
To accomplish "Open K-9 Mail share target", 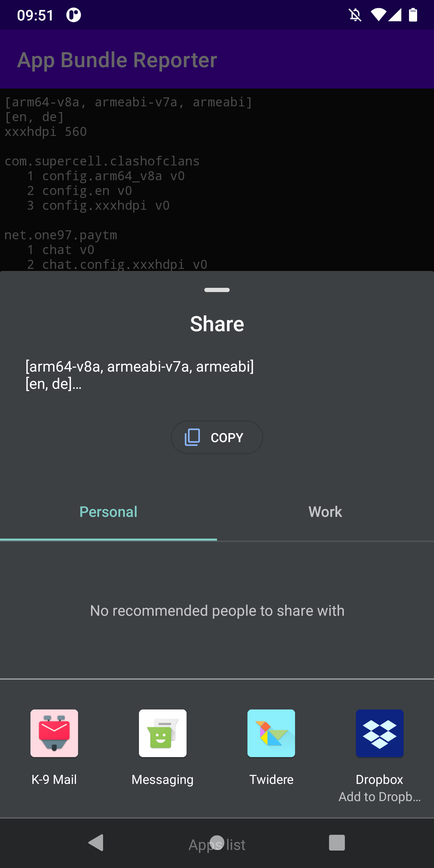I will point(54,733).
